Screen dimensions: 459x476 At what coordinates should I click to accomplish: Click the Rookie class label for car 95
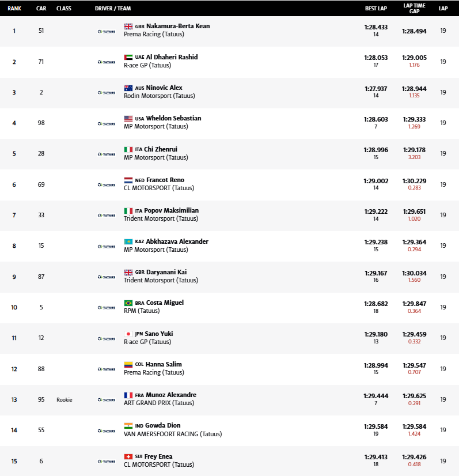65,400
